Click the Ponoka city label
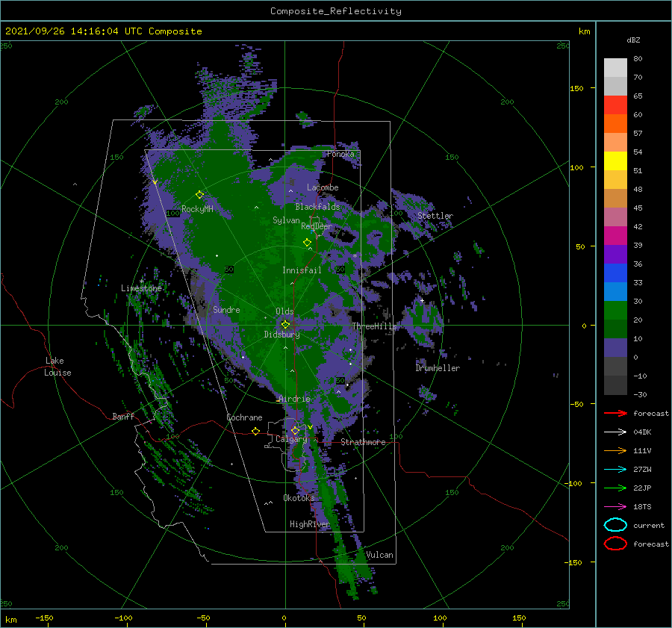The width and height of the screenshot is (672, 628). pos(340,154)
